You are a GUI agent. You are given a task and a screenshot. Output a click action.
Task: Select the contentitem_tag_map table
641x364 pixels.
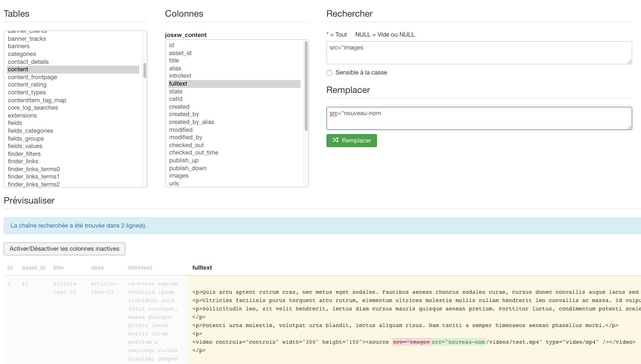click(x=73, y=100)
